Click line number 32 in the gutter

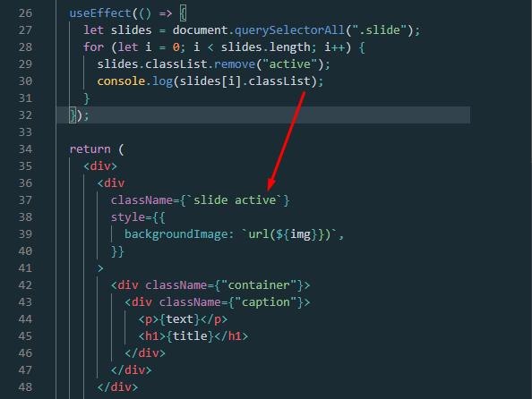[25, 115]
